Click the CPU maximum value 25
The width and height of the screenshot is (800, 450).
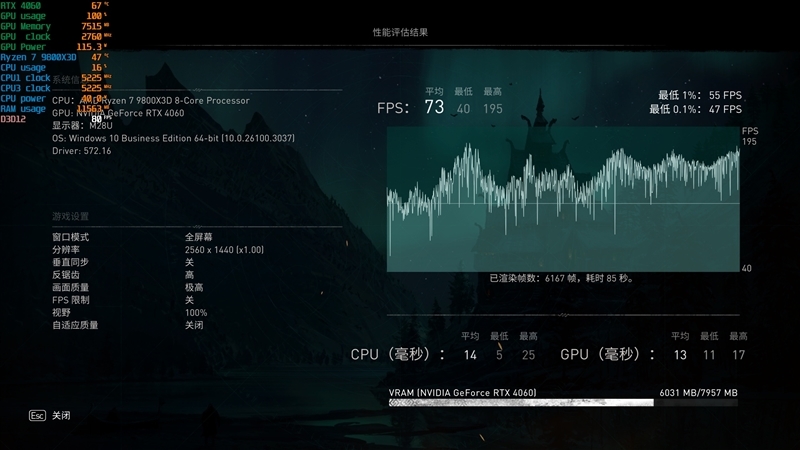[x=529, y=355]
